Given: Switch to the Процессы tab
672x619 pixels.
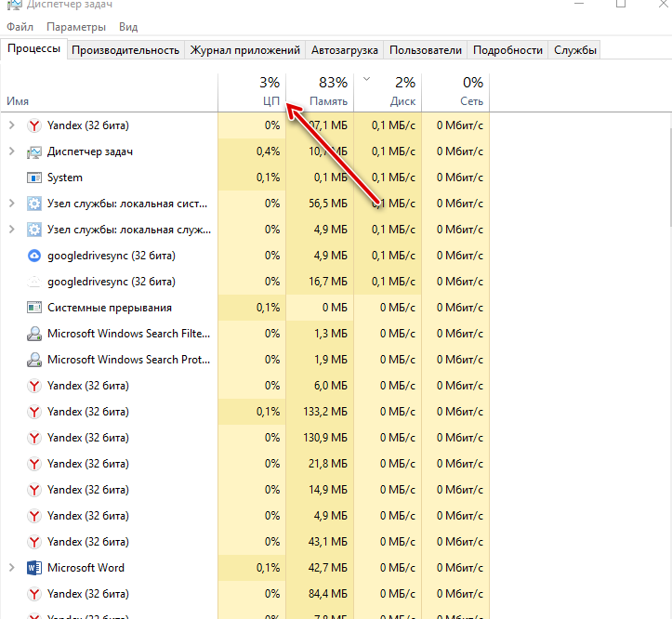Looking at the screenshot, I should [33, 48].
